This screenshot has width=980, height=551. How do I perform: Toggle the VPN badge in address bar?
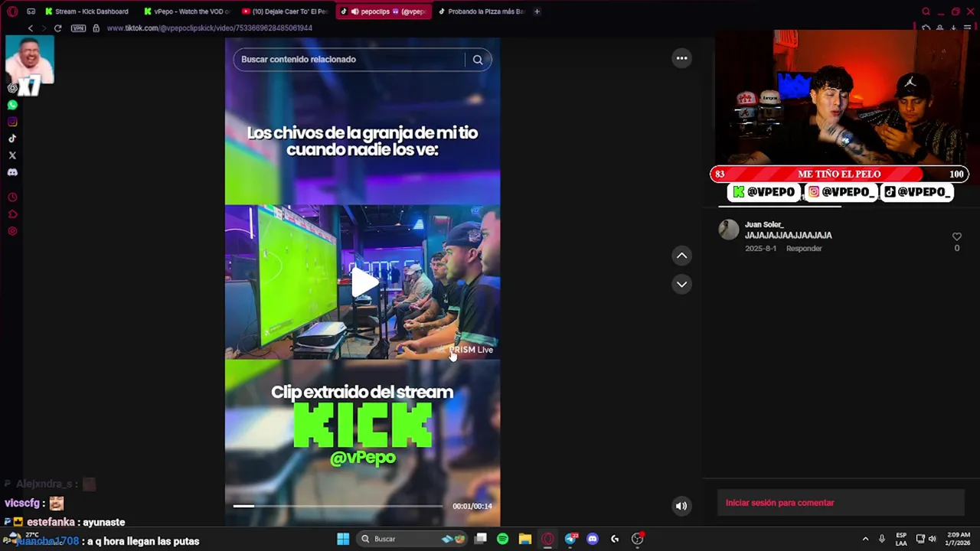(x=78, y=28)
